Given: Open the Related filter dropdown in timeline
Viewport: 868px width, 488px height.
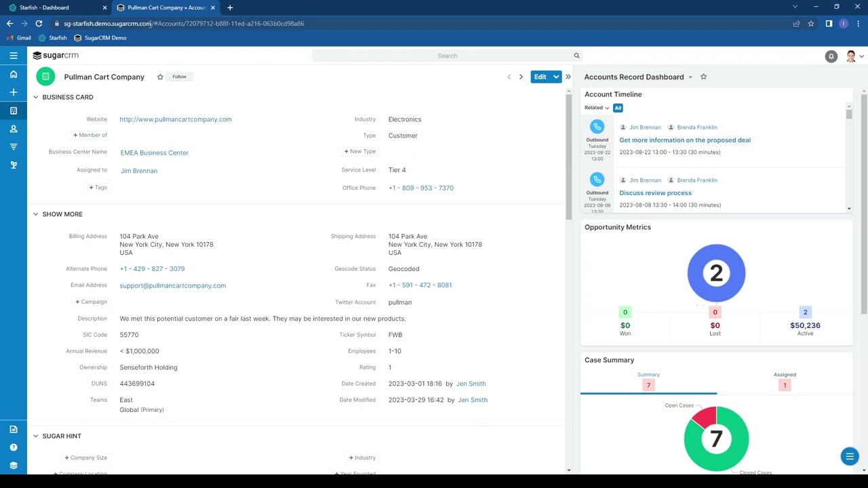Looking at the screenshot, I should (597, 108).
